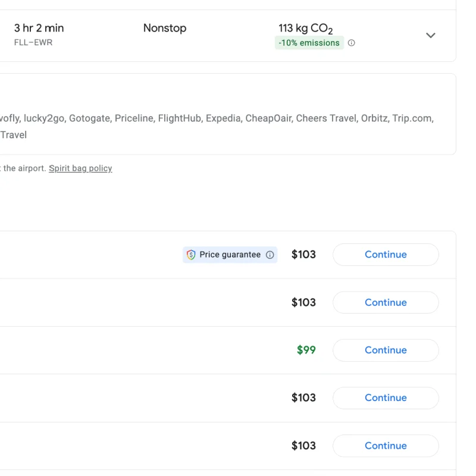Expand the flight details chevron

point(431,35)
